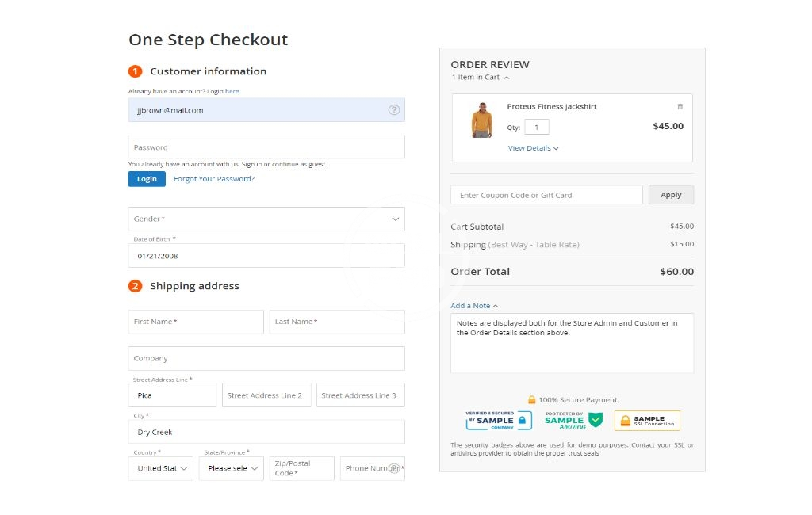812x515 pixels.
Task: Click the Enter Coupon Code or Gift Card field
Action: pyautogui.click(x=546, y=195)
